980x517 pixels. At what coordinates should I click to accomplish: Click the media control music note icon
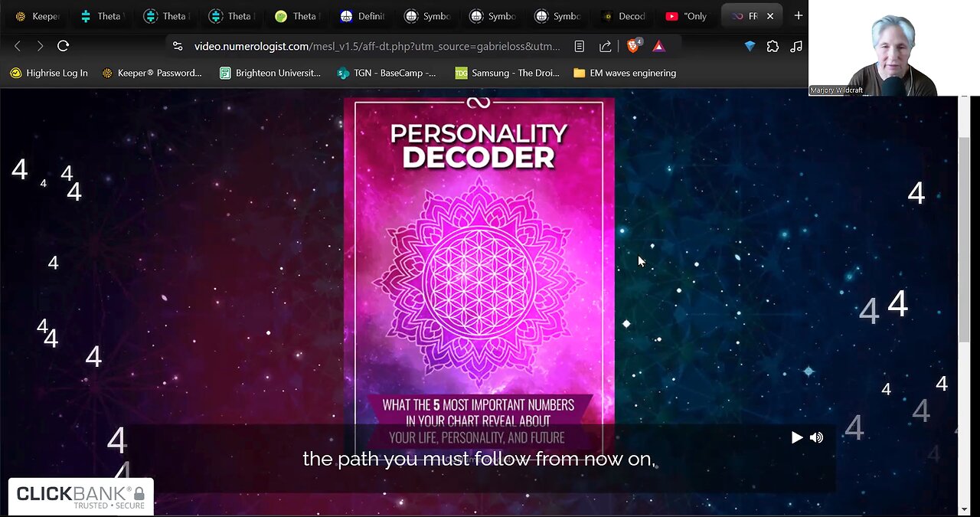click(796, 46)
